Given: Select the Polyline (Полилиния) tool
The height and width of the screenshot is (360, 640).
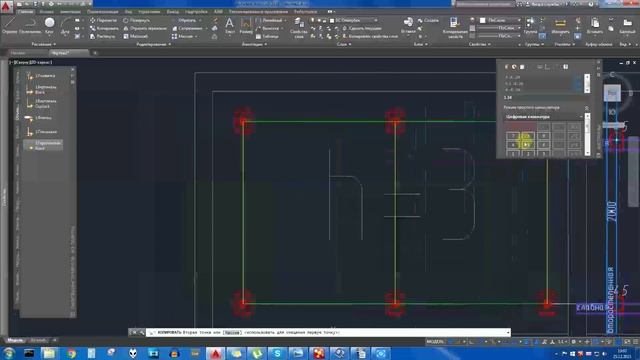Looking at the screenshot, I should [x=31, y=25].
